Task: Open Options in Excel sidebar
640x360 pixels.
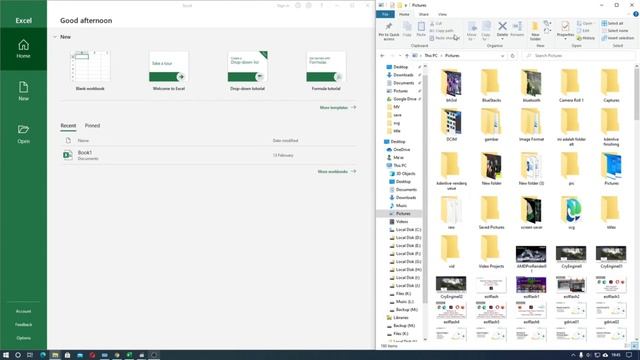Action: (23, 338)
